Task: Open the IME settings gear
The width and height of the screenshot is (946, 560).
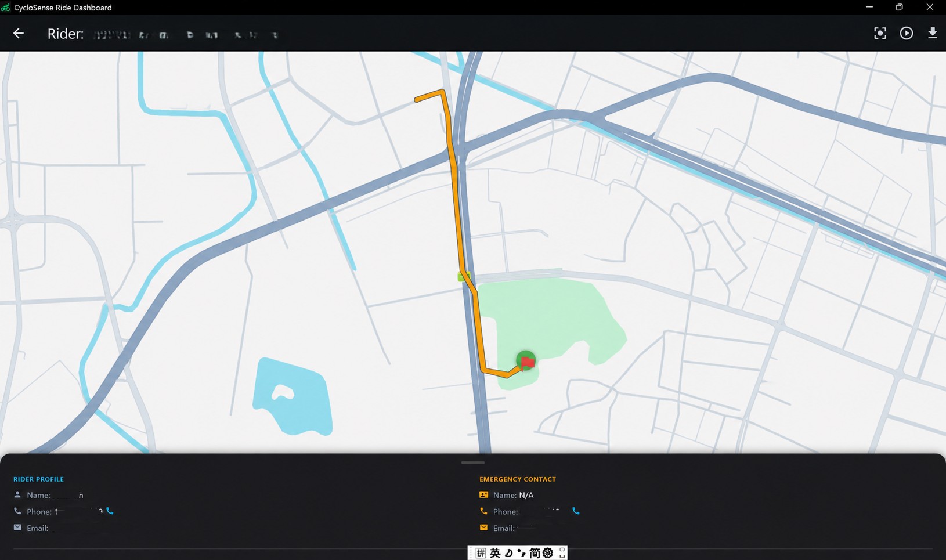Action: tap(548, 553)
